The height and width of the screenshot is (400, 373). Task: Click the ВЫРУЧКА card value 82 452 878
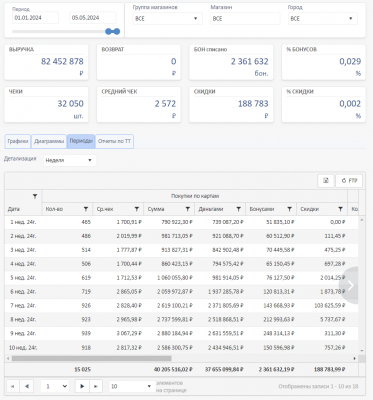pyautogui.click(x=62, y=62)
